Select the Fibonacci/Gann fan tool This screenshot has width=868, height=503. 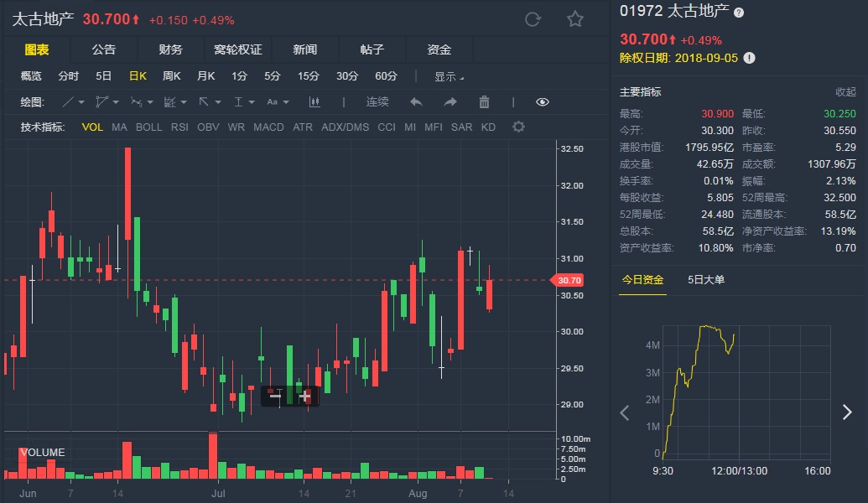(170, 101)
